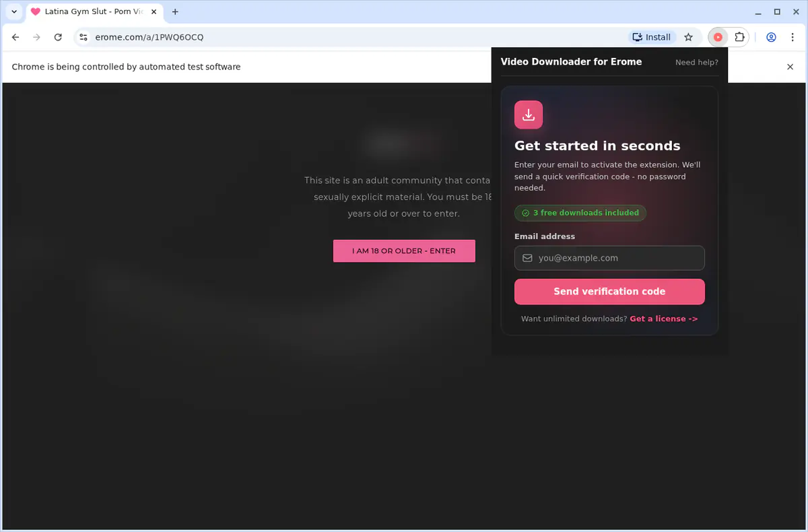Open the Chrome three-dot menu
Image resolution: width=808 pixels, height=532 pixels.
point(793,37)
